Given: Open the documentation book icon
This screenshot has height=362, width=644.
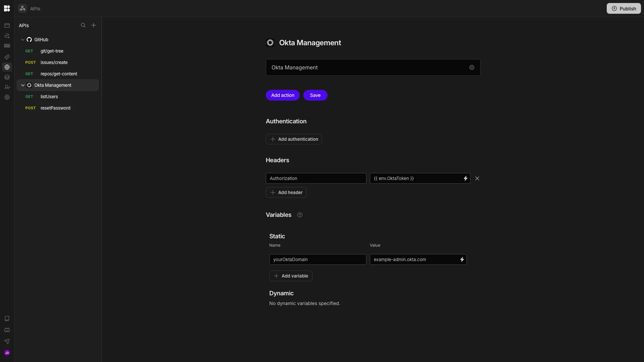Looking at the screenshot, I should tap(7, 318).
